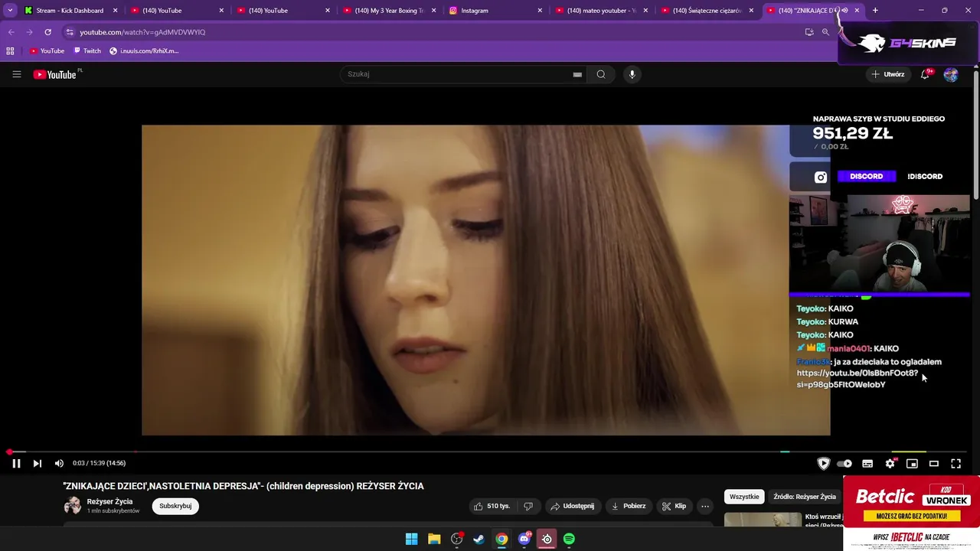
Task: Open the Twitch bookmark
Action: (87, 51)
